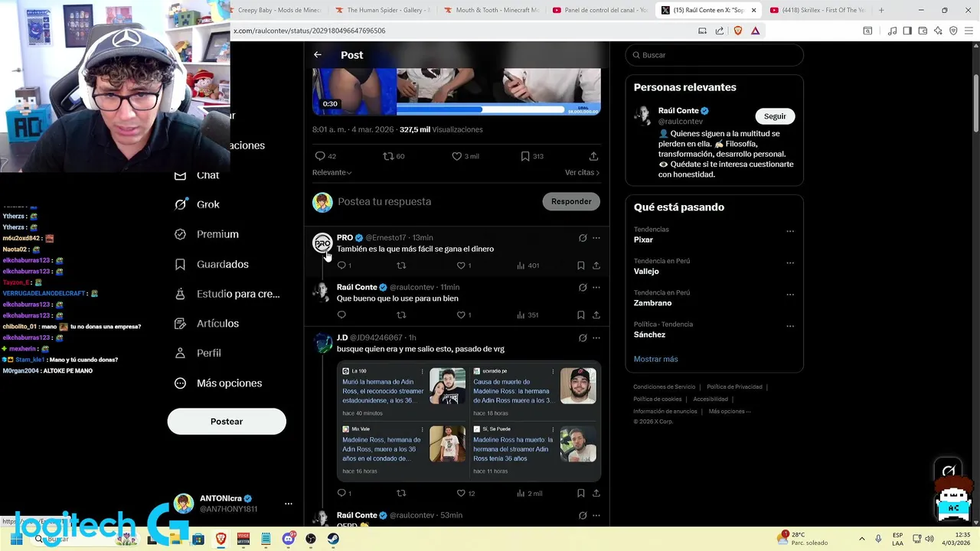Open Premium in X sidebar
This screenshot has width=980, height=551.
pyautogui.click(x=206, y=234)
